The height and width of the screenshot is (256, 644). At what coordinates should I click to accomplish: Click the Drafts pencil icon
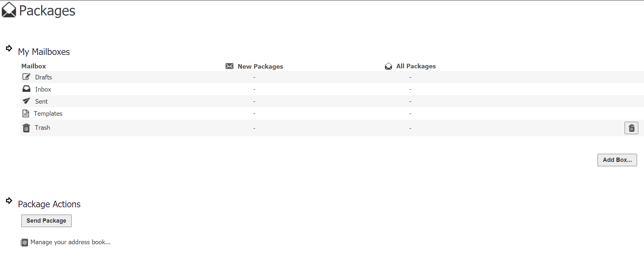point(26,77)
